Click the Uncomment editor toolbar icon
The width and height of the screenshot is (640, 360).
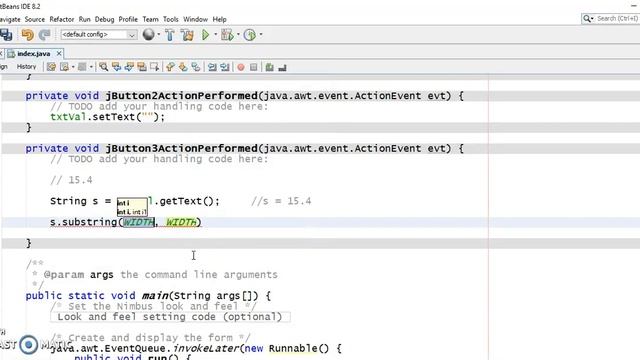tap(282, 67)
